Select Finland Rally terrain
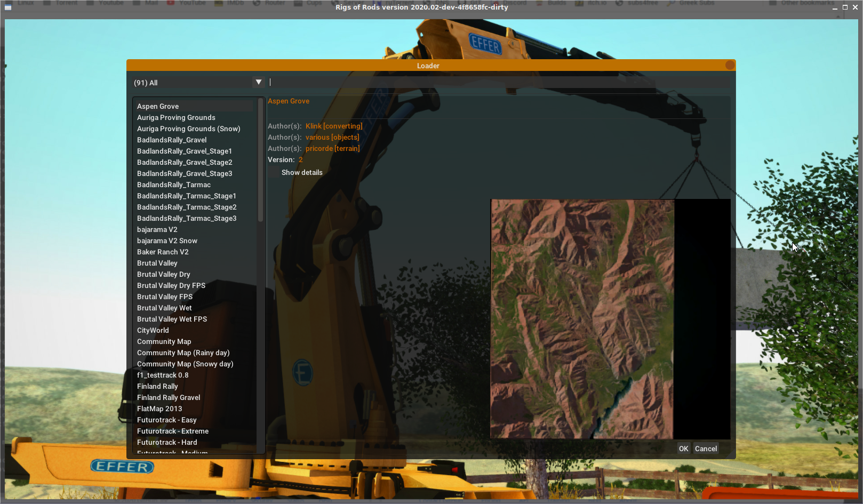Image resolution: width=863 pixels, height=504 pixels. (195, 386)
